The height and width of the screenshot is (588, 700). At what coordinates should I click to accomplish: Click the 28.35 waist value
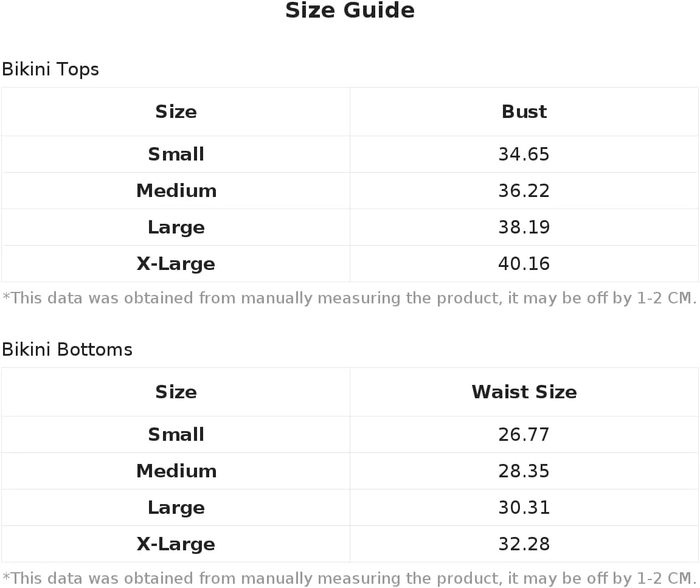524,471
